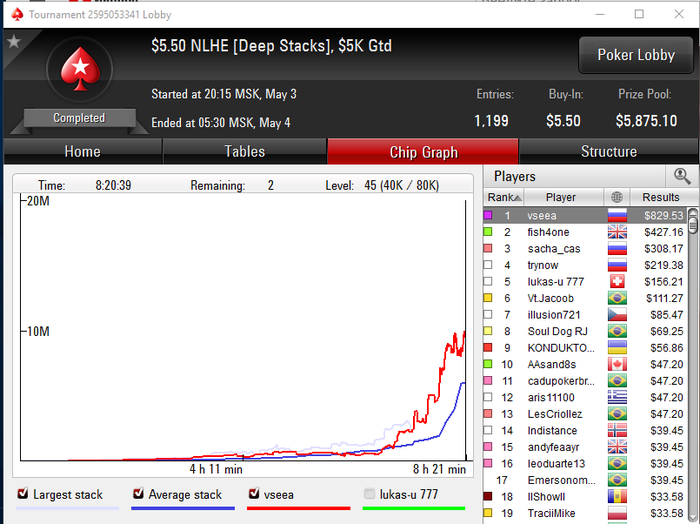
Task: Sort players by Rank column header
Action: (504, 197)
